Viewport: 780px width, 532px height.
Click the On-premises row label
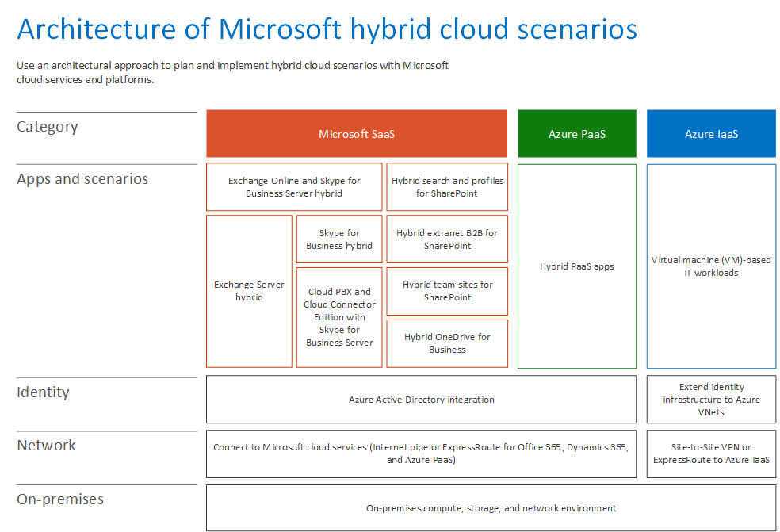pyautogui.click(x=60, y=499)
